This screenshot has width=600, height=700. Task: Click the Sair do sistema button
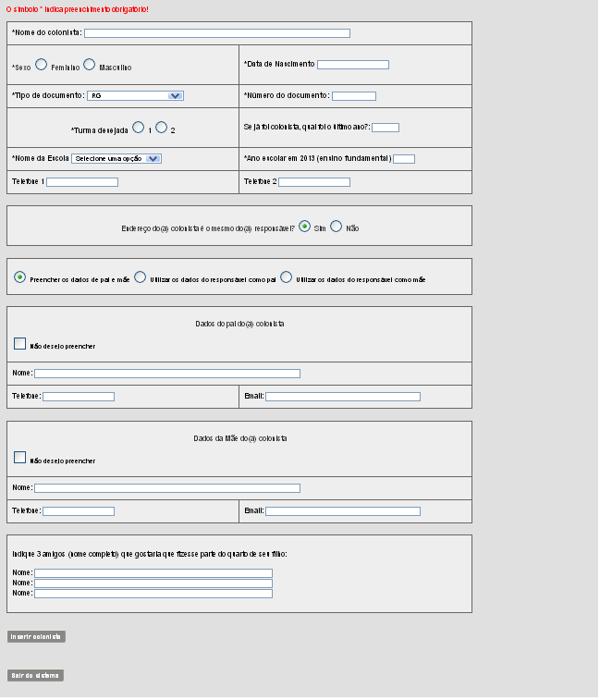(x=35, y=677)
